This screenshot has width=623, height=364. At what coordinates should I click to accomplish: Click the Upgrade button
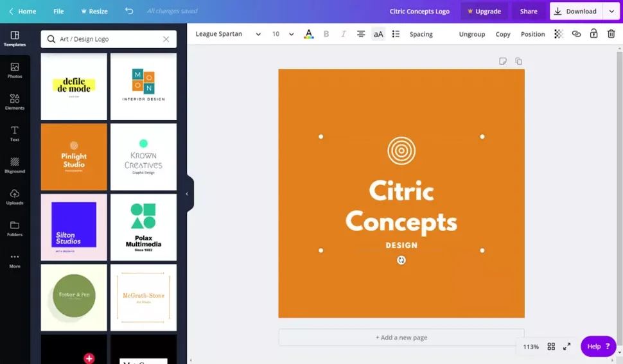(484, 11)
